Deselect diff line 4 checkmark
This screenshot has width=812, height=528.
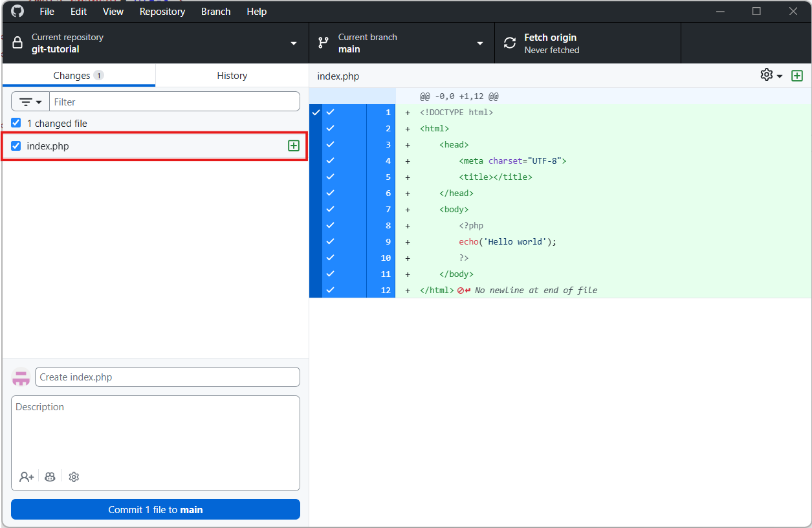pos(330,160)
